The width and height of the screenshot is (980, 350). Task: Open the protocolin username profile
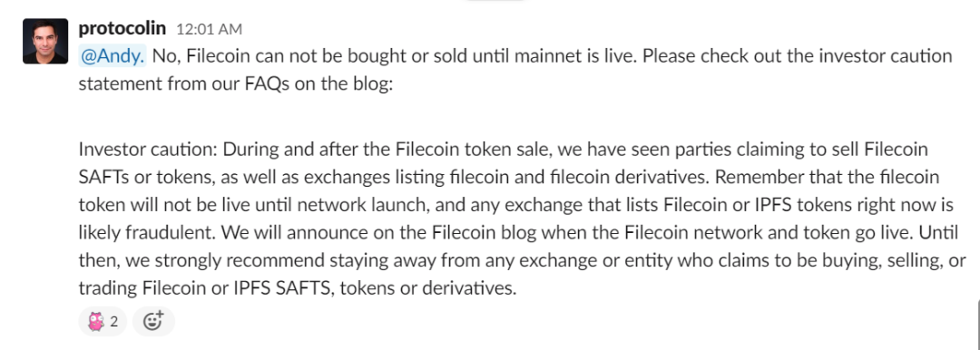click(122, 28)
